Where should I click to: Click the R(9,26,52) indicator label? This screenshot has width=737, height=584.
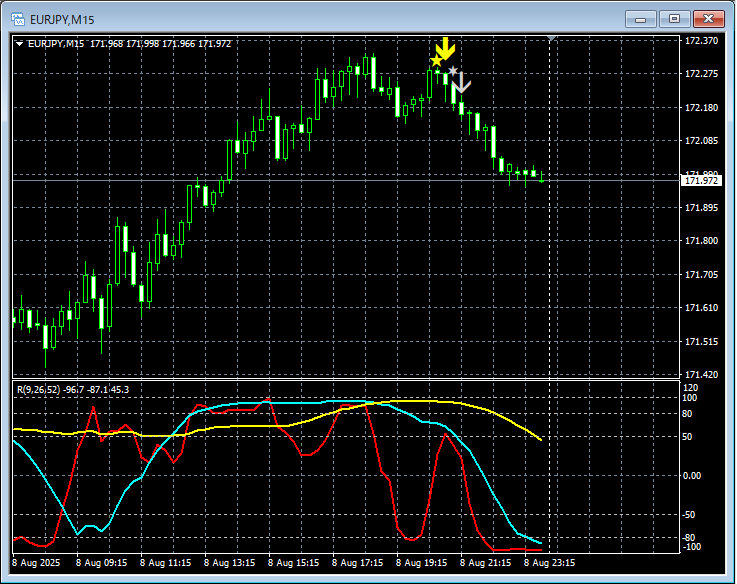(73, 389)
